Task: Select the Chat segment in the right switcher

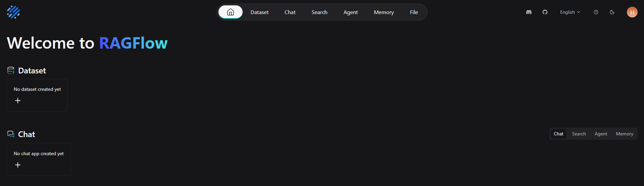Action: click(558, 134)
